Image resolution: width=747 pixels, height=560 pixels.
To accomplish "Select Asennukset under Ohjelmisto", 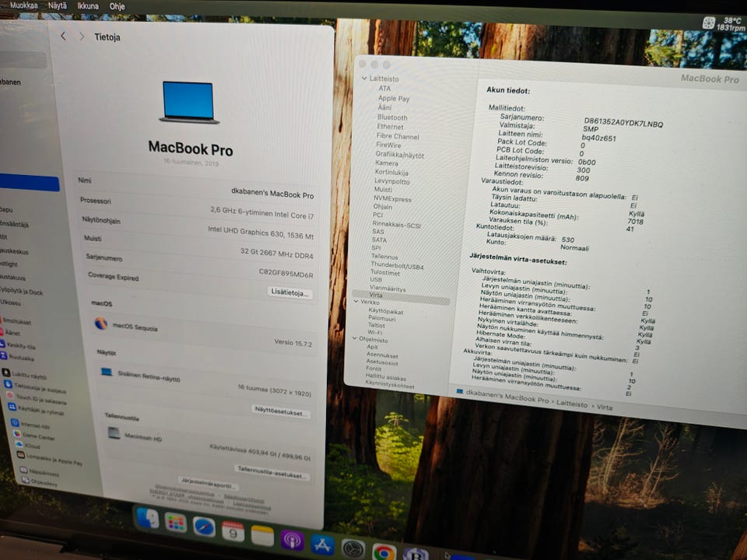I will tap(382, 355).
